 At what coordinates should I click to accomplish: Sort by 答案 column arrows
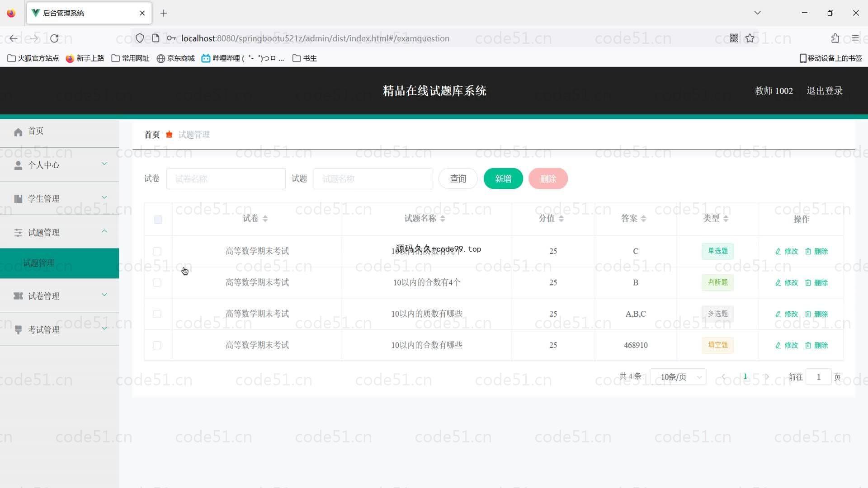point(643,219)
